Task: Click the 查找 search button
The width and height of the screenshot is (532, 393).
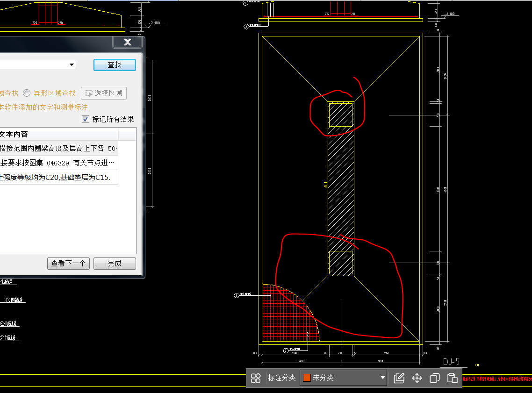Action: pyautogui.click(x=115, y=65)
